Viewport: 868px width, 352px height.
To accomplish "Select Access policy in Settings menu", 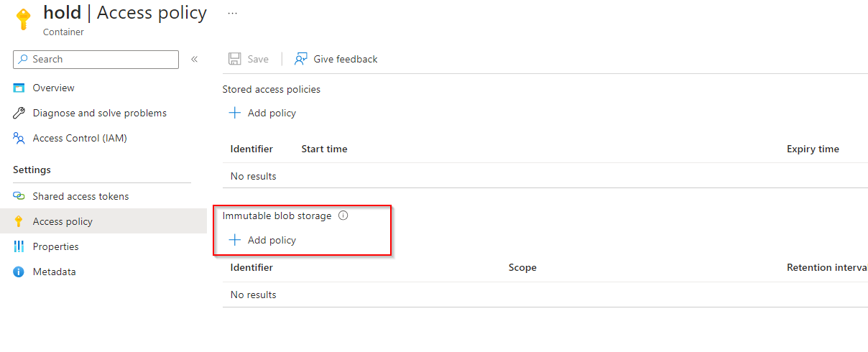I will coord(63,221).
